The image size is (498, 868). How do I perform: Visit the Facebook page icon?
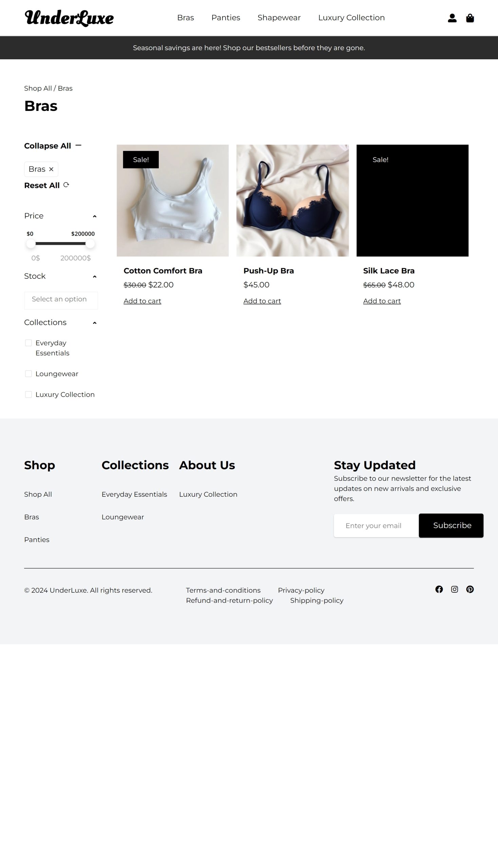pyautogui.click(x=439, y=589)
